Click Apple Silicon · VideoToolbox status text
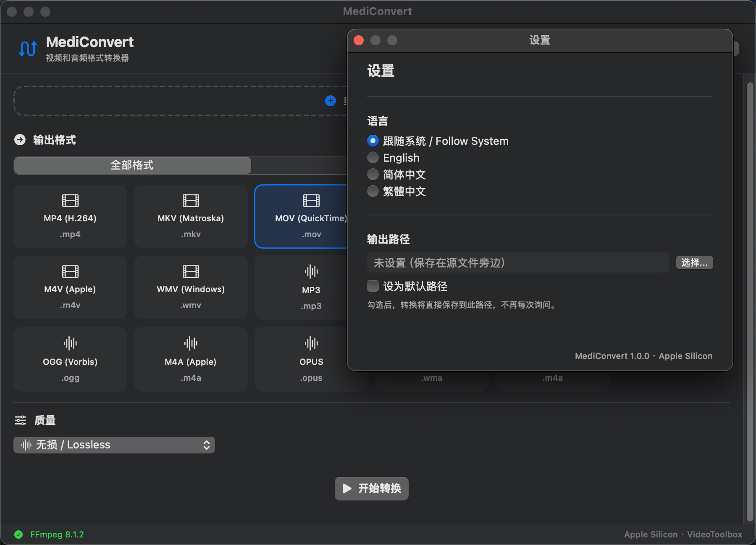Viewport: 756px width, 545px height. (683, 535)
